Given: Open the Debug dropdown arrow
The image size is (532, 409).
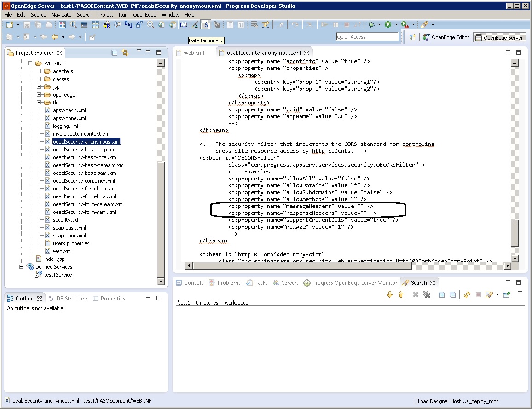Looking at the screenshot, I should (379, 24).
